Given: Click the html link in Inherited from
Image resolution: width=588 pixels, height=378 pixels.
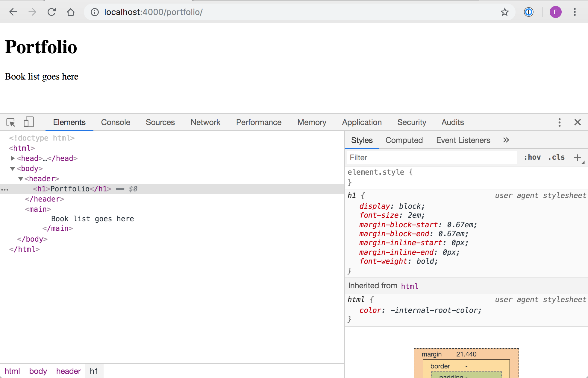Looking at the screenshot, I should tap(410, 286).
